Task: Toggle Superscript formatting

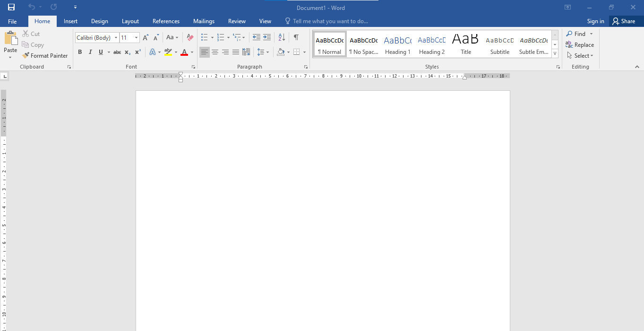Action: 138,52
